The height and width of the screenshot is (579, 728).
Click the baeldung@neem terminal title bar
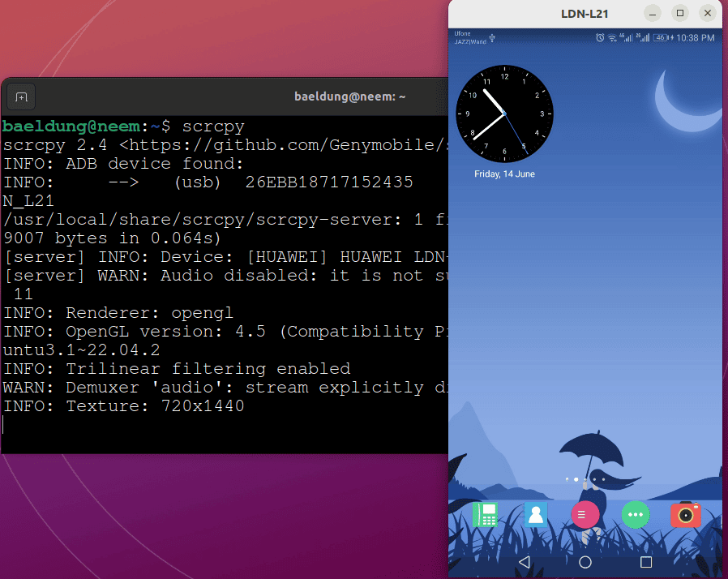349,96
